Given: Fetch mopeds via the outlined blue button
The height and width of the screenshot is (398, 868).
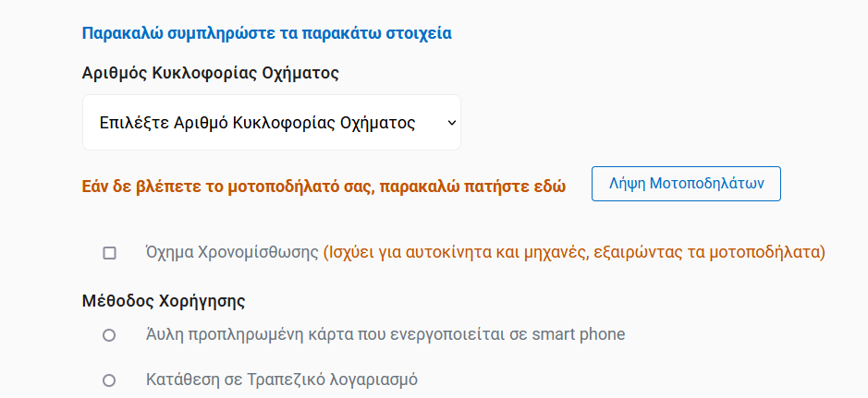Looking at the screenshot, I should (686, 184).
